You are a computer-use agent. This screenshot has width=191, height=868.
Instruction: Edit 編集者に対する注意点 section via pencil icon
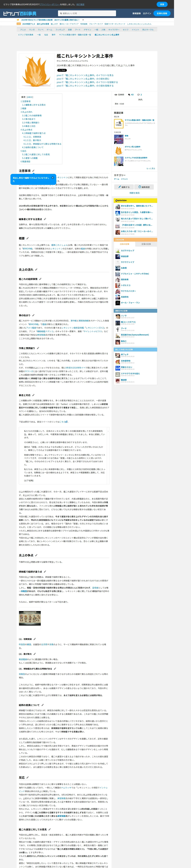pos(45,219)
